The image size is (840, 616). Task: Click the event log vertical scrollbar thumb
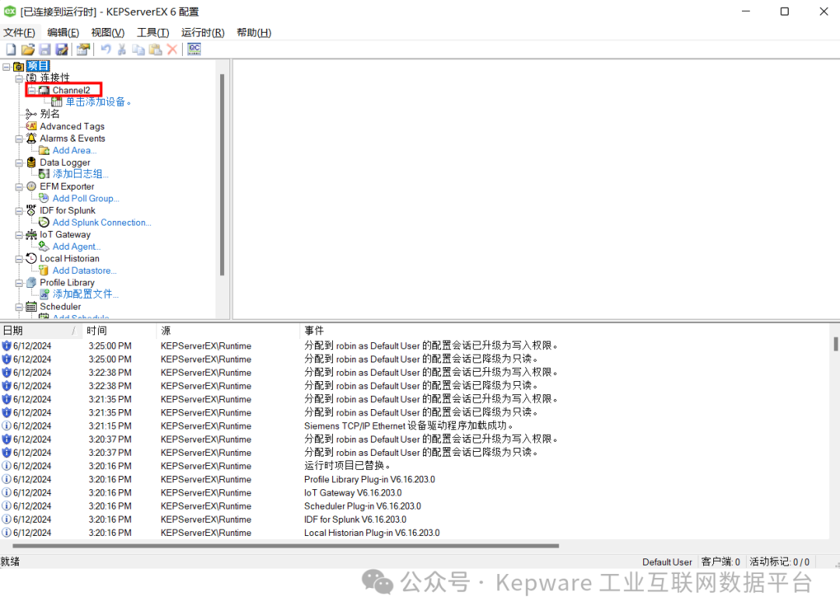[x=835, y=343]
